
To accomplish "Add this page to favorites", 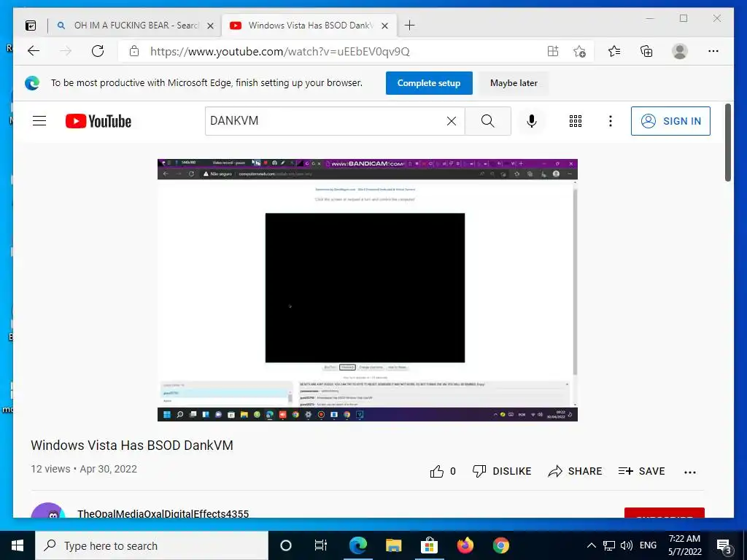I will [x=579, y=52].
